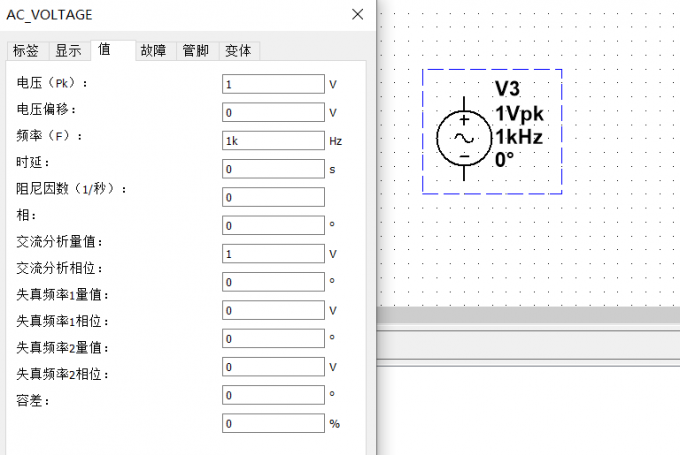Screen dimensions: 680x455
Task: Close the AC_VOLTAGE dialog
Action: pyautogui.click(x=357, y=14)
